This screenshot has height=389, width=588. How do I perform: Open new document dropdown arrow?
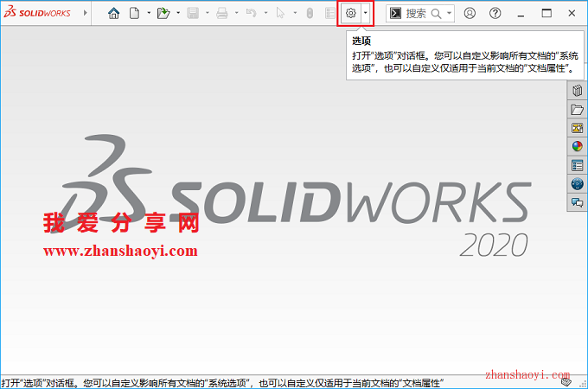pyautogui.click(x=149, y=13)
